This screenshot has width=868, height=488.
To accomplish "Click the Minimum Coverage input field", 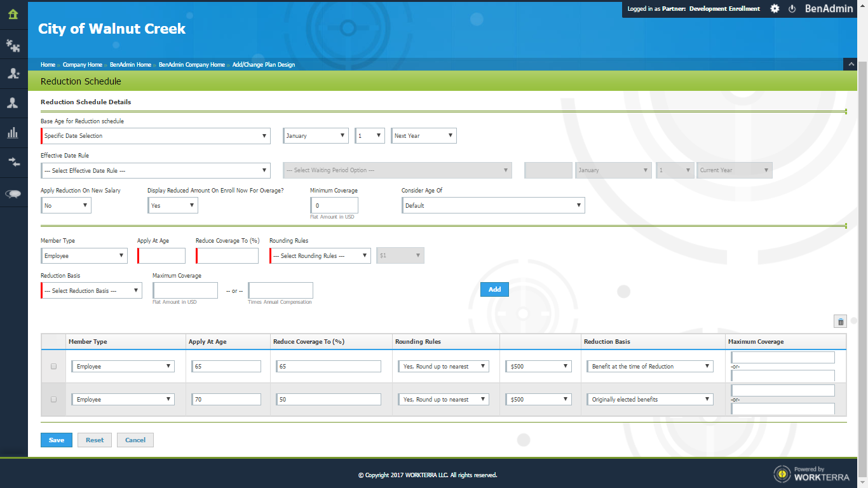I will (x=334, y=205).
